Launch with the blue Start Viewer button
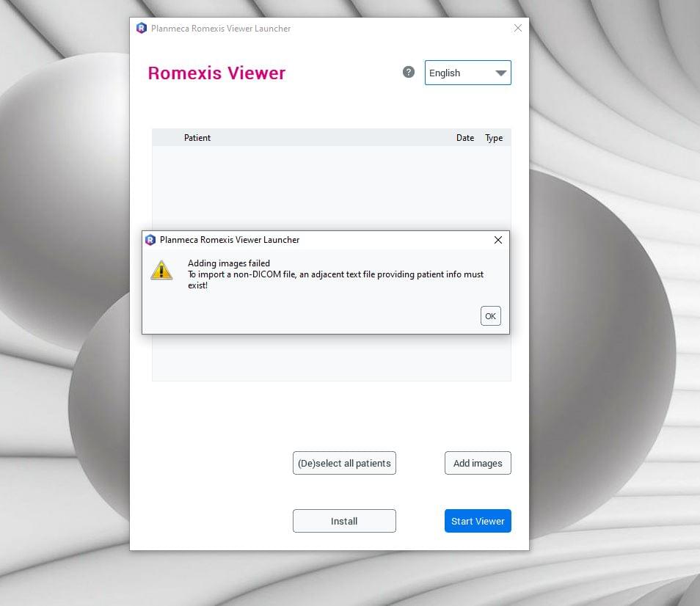The image size is (700, 606). (478, 521)
